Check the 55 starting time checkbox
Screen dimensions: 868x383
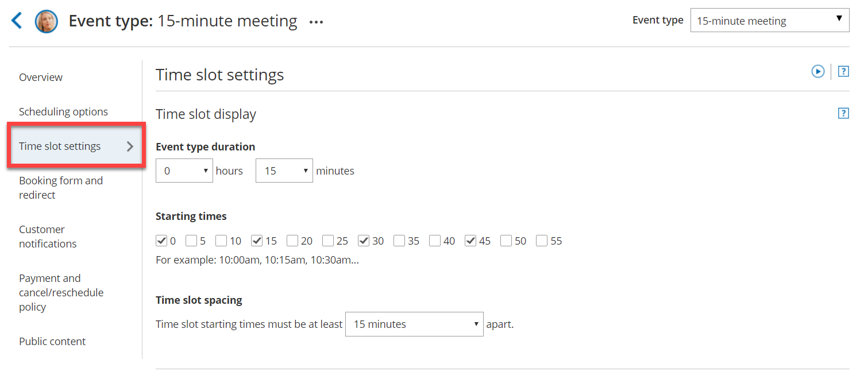tap(542, 241)
